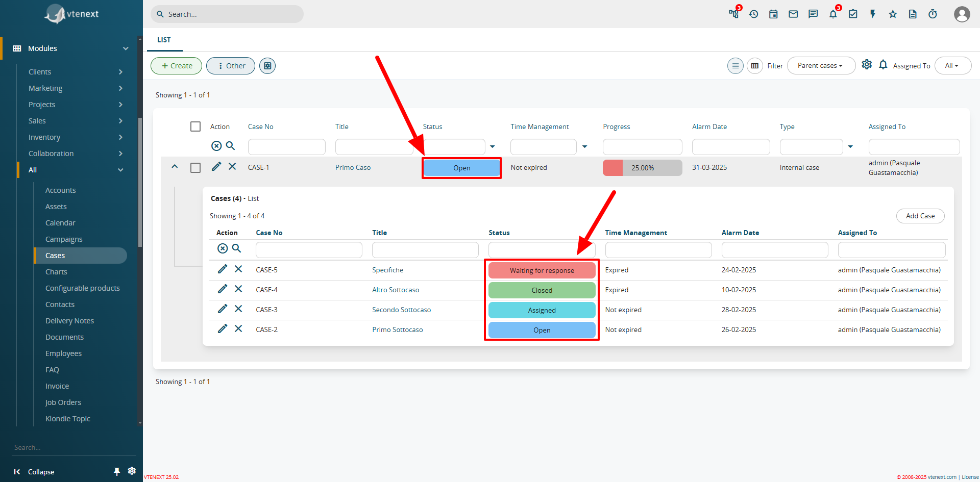This screenshot has height=482, width=980.
Task: Open Cases module in sidebar
Action: coord(81,256)
